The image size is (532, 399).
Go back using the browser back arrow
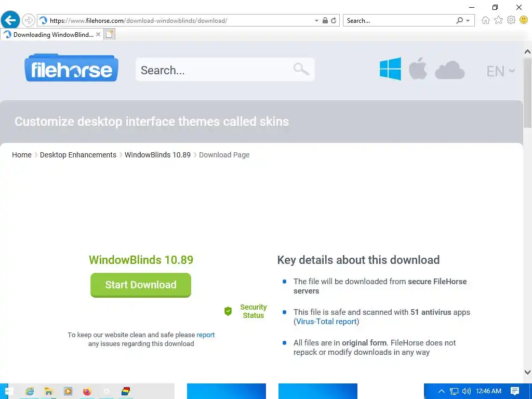pyautogui.click(x=10, y=20)
